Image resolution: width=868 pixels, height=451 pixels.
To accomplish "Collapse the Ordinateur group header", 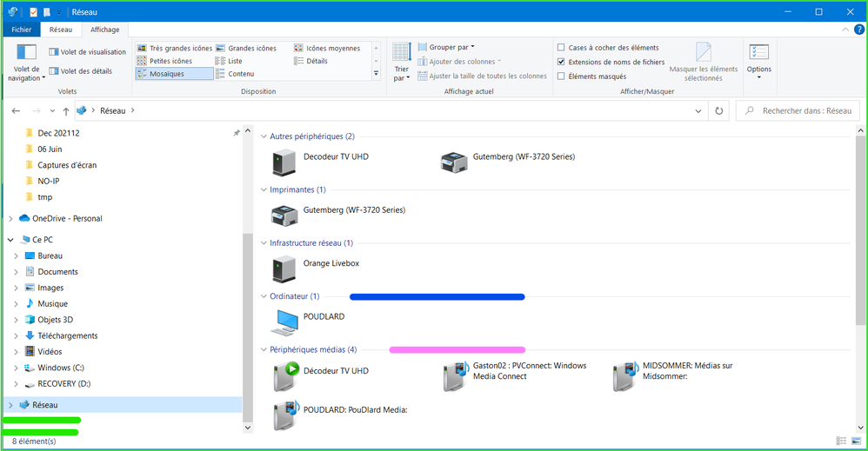I will (x=264, y=296).
